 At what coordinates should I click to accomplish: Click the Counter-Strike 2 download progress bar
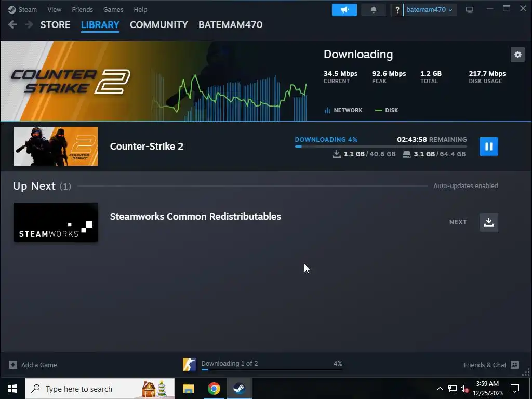381,147
